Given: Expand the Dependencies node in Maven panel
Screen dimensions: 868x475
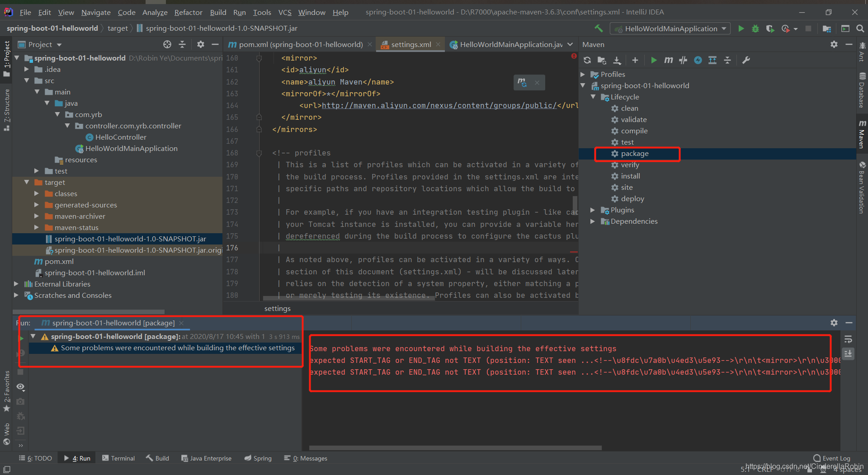Looking at the screenshot, I should point(593,221).
